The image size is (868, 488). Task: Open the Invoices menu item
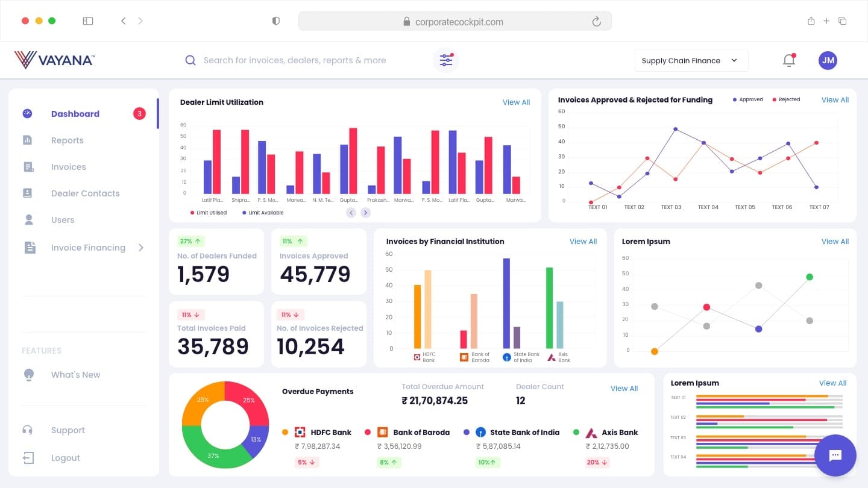tap(69, 167)
